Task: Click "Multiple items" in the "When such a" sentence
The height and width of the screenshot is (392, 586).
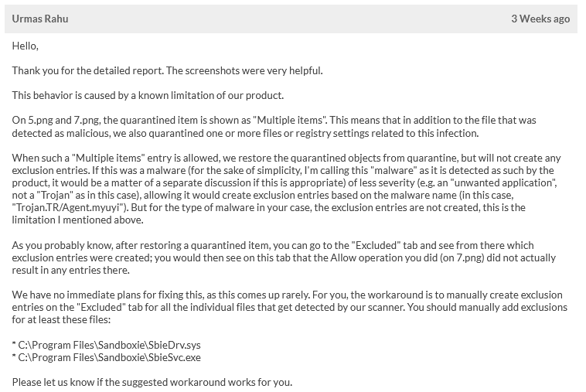Action: click(100, 158)
